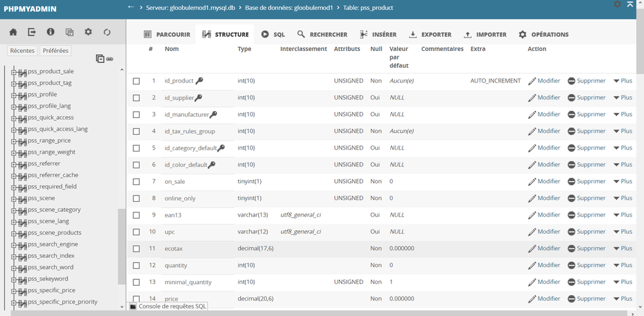This screenshot has height=316, width=644.
Task: Check the id_product row checkbox
Action: [137, 81]
